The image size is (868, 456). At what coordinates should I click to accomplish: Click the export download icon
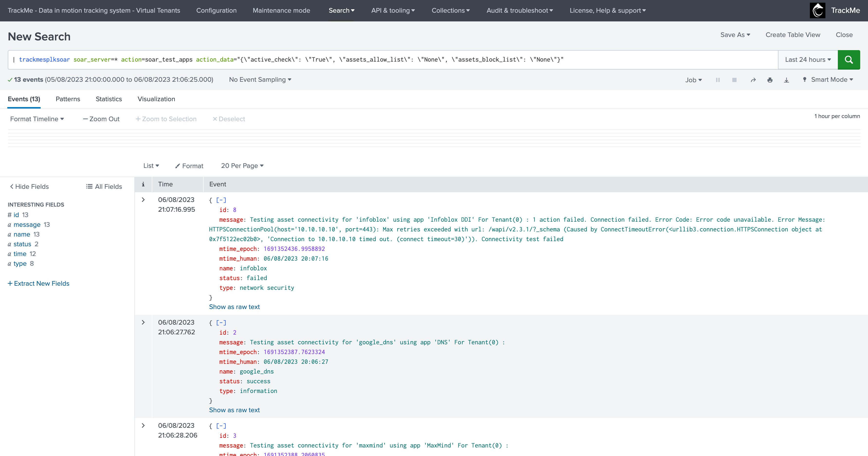point(786,80)
